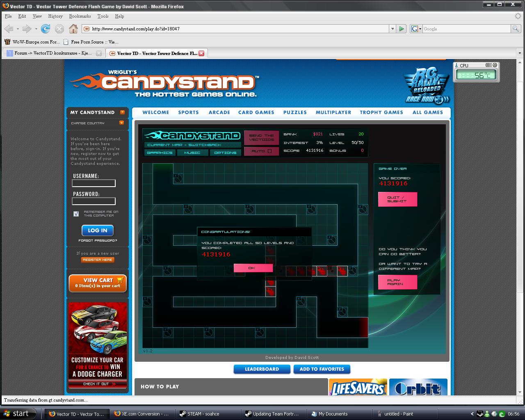This screenshot has height=420, width=525.
Task: Click the search magnifier icon
Action: [516, 29]
